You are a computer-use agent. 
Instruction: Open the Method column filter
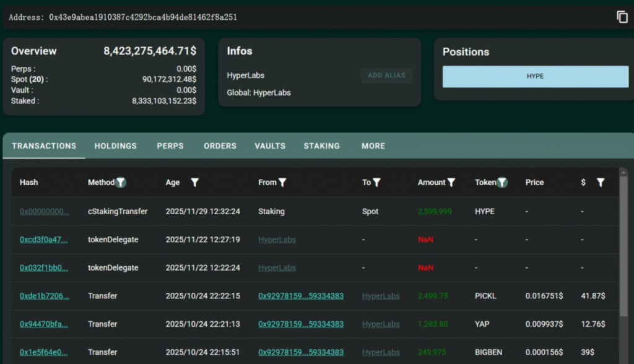[121, 183]
